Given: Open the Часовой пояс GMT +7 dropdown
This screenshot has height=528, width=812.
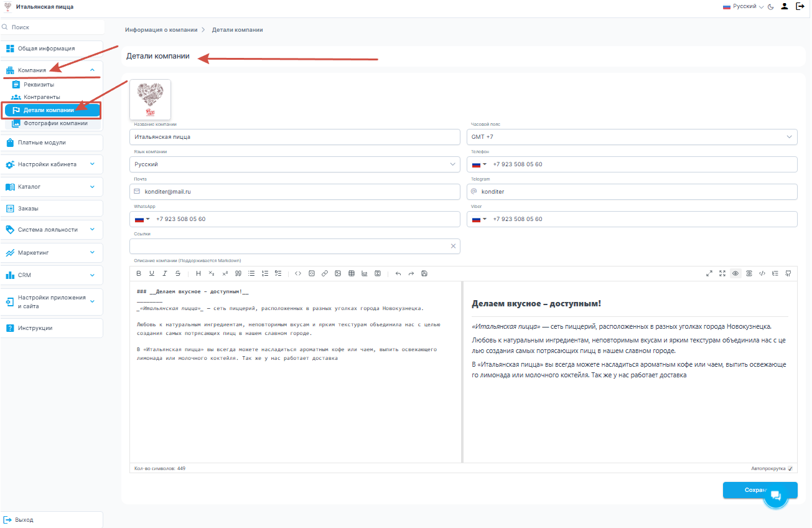Looking at the screenshot, I should pos(632,137).
